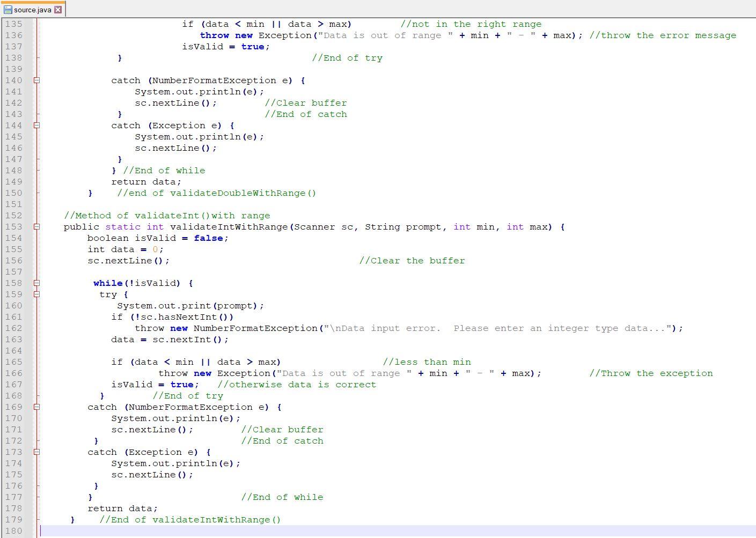Toggle the try block fold on line 159
The image size is (756, 538).
(x=35, y=294)
